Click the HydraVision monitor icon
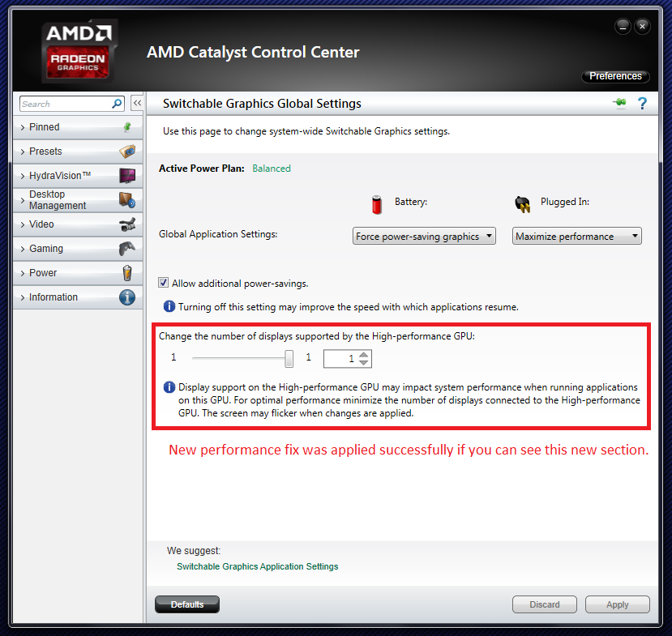This screenshot has width=672, height=636. coord(127,176)
